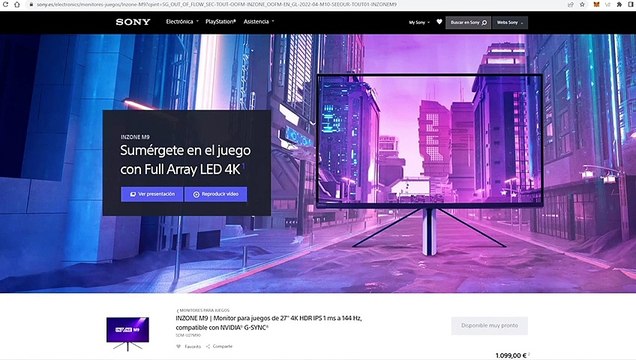Screen dimensions: 636x360
Task: Click the monitor image in the hero banner
Action: click(x=430, y=164)
